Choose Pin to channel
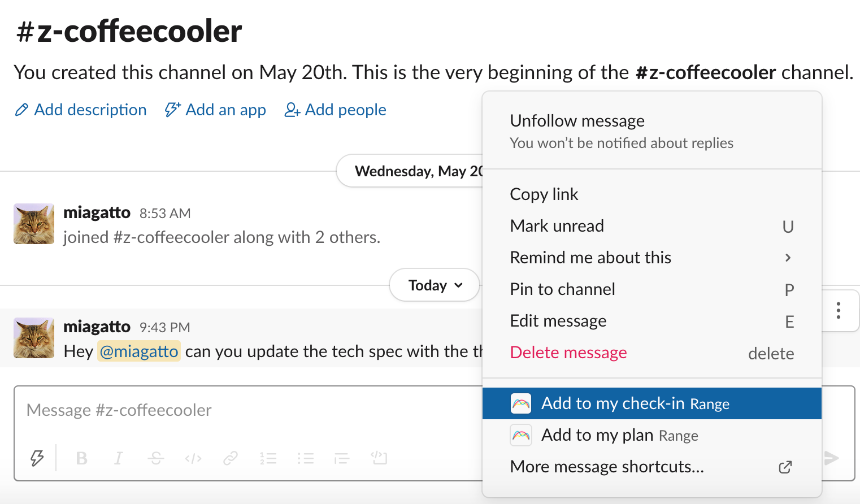The image size is (860, 504). click(x=652, y=289)
